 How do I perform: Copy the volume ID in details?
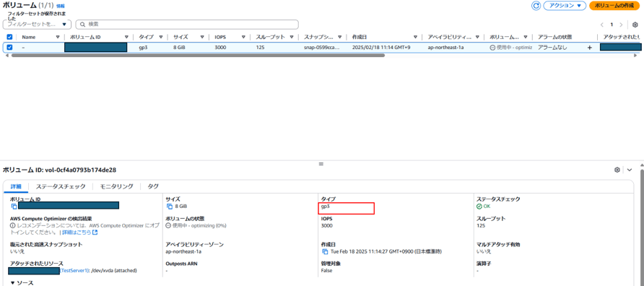point(14,206)
